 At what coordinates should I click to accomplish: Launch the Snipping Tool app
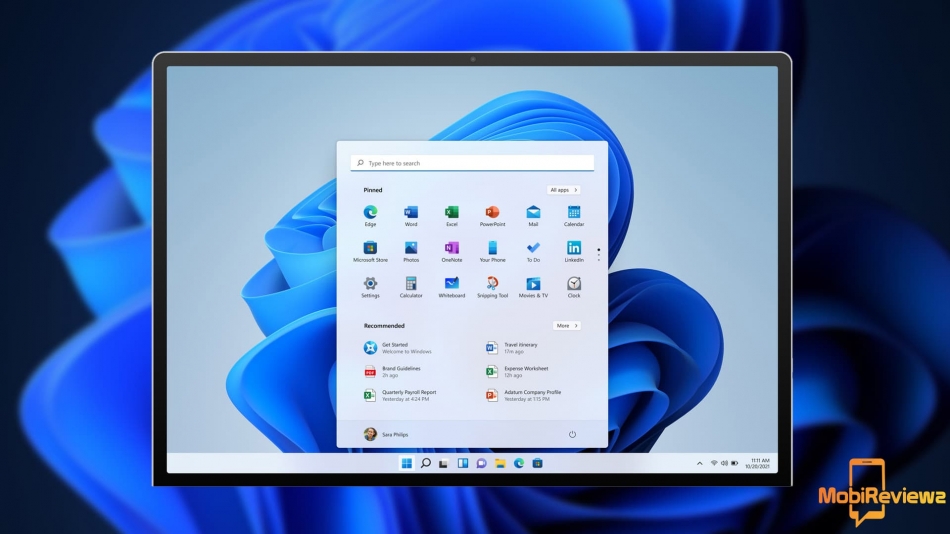(x=492, y=284)
